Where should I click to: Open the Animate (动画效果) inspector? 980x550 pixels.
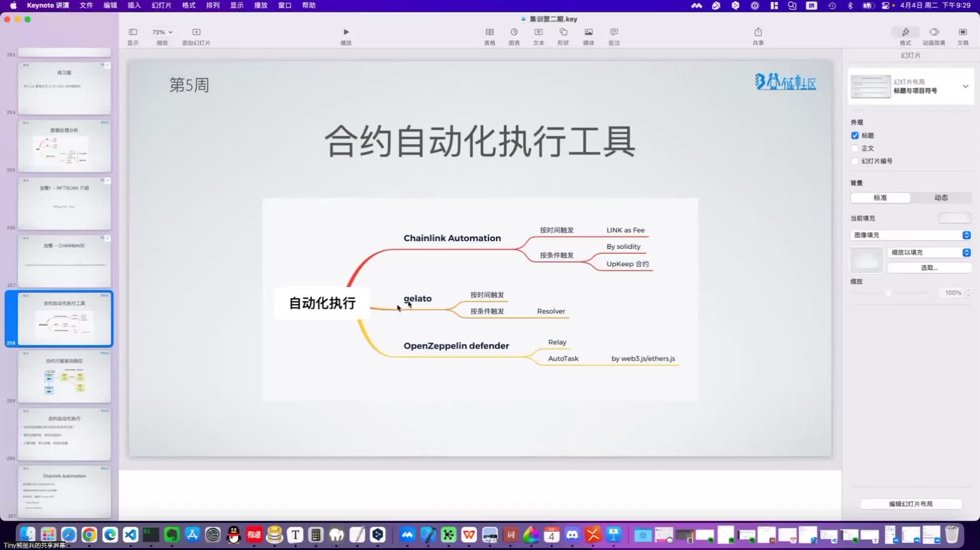tap(934, 32)
